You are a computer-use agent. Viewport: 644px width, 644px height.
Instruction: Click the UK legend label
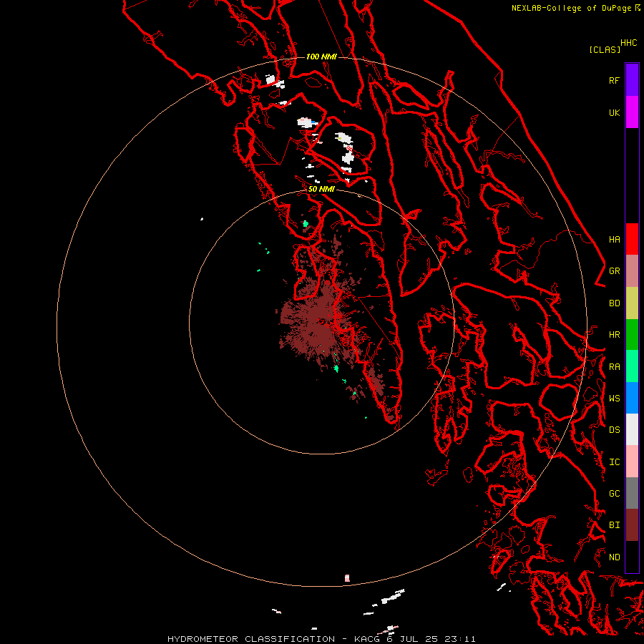pos(614,112)
